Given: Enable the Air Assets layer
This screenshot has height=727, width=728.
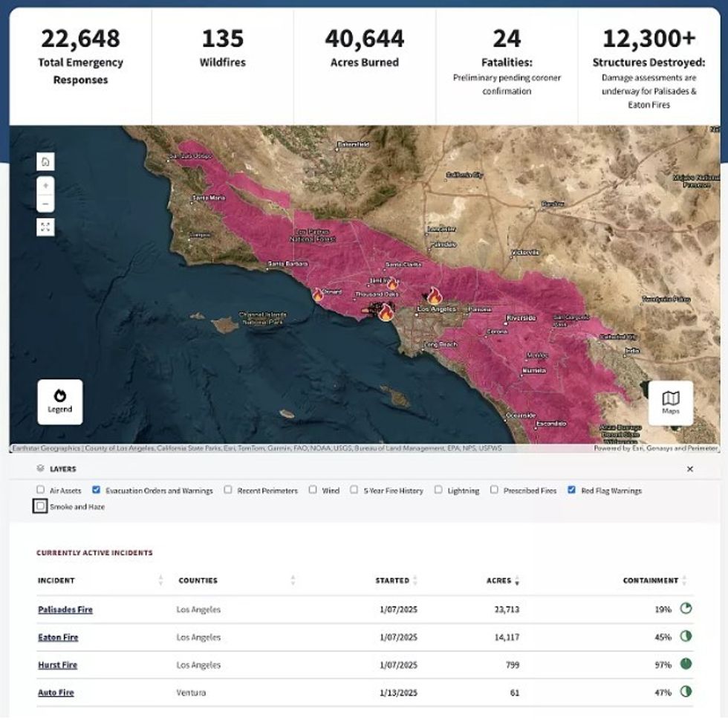Looking at the screenshot, I should pyautogui.click(x=41, y=490).
